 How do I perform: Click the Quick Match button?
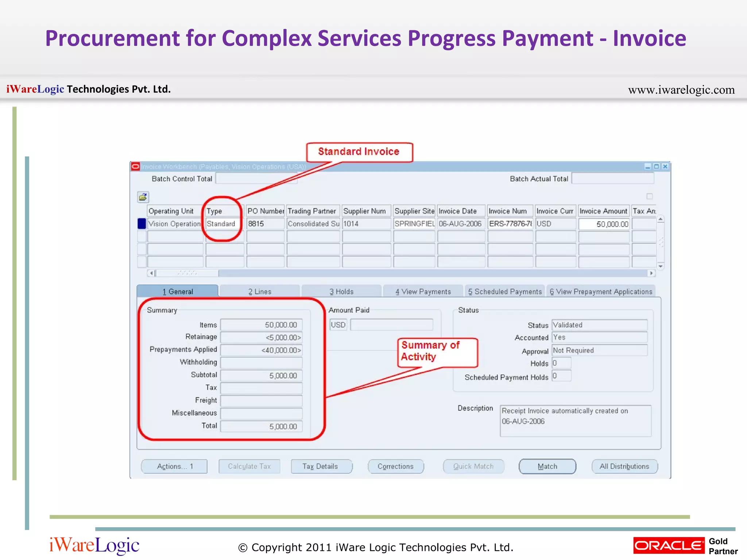[x=473, y=466]
